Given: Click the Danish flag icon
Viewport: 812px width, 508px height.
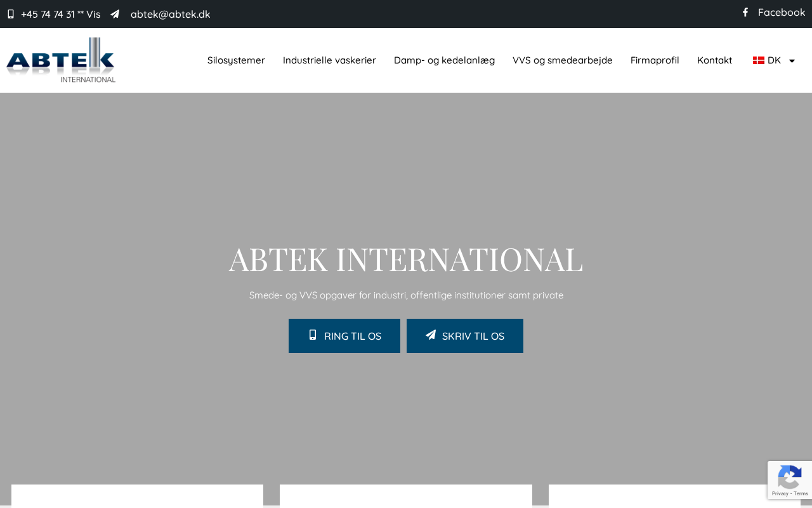Looking at the screenshot, I should coord(759,60).
